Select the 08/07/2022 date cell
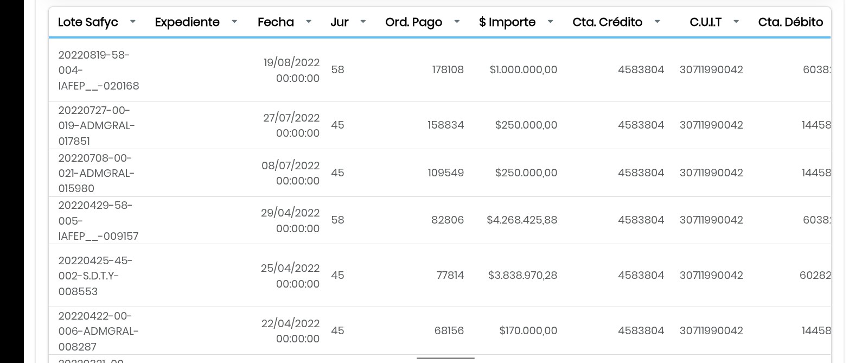 point(291,173)
